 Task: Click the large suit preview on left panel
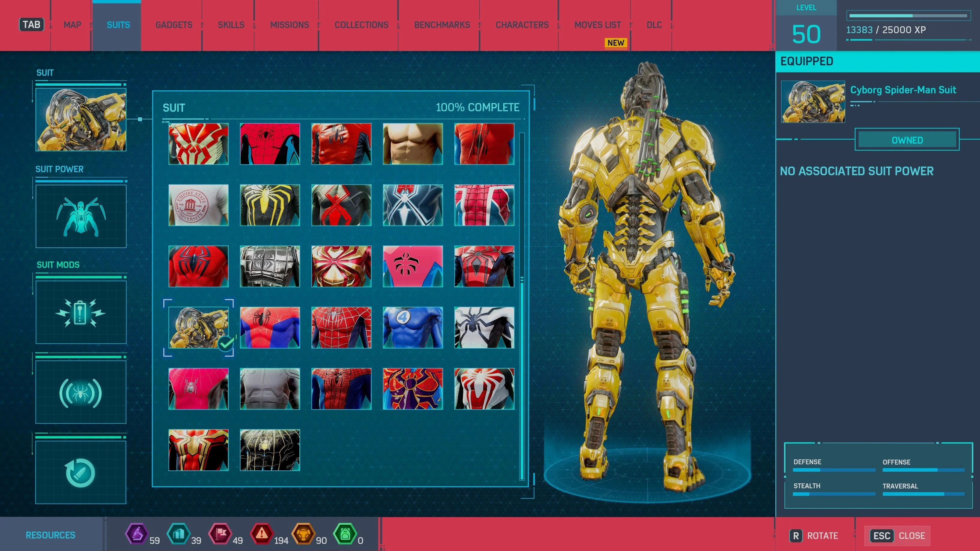[x=81, y=119]
